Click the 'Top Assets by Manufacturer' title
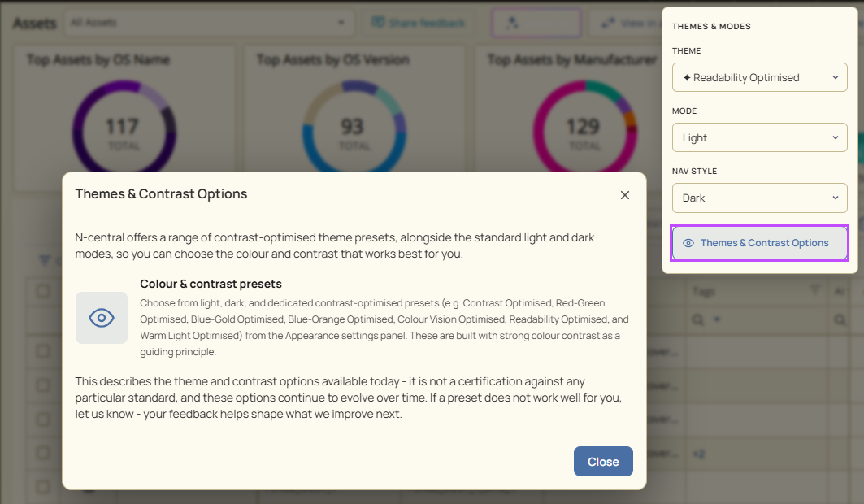 [x=571, y=59]
